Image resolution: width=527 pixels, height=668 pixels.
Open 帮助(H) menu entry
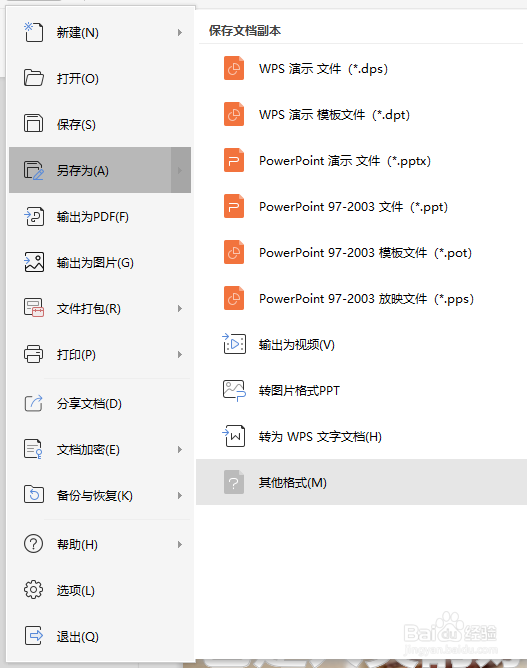(x=100, y=544)
